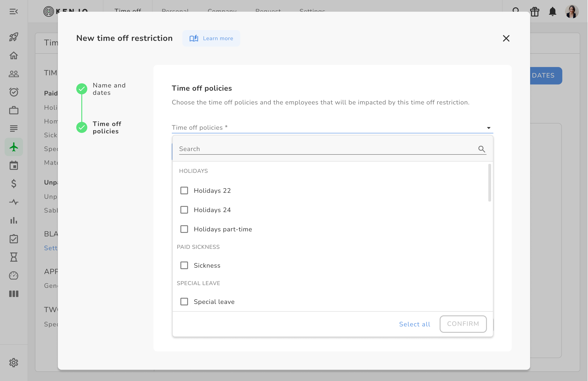Open the home icon in sidebar
The height and width of the screenshot is (381, 588).
(x=14, y=55)
